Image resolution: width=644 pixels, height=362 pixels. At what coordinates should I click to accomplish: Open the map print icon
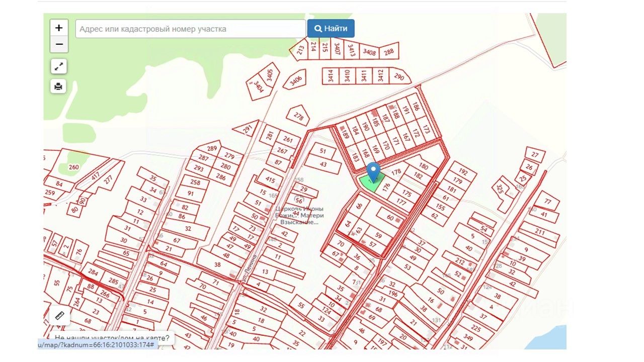pyautogui.click(x=59, y=86)
